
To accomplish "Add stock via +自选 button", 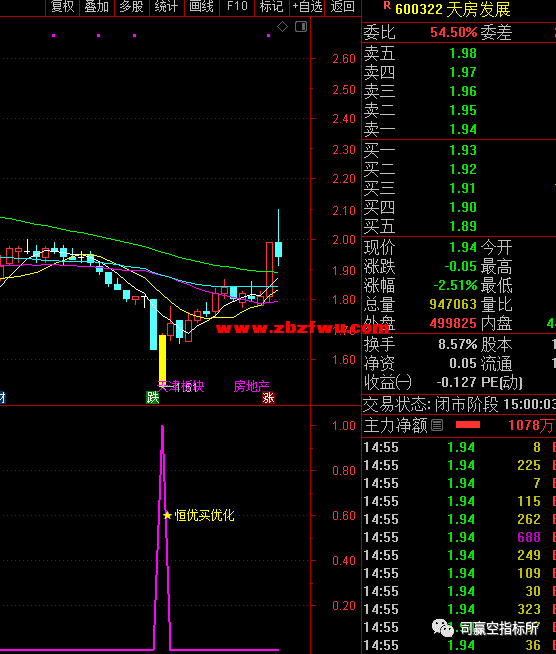I will (307, 7).
